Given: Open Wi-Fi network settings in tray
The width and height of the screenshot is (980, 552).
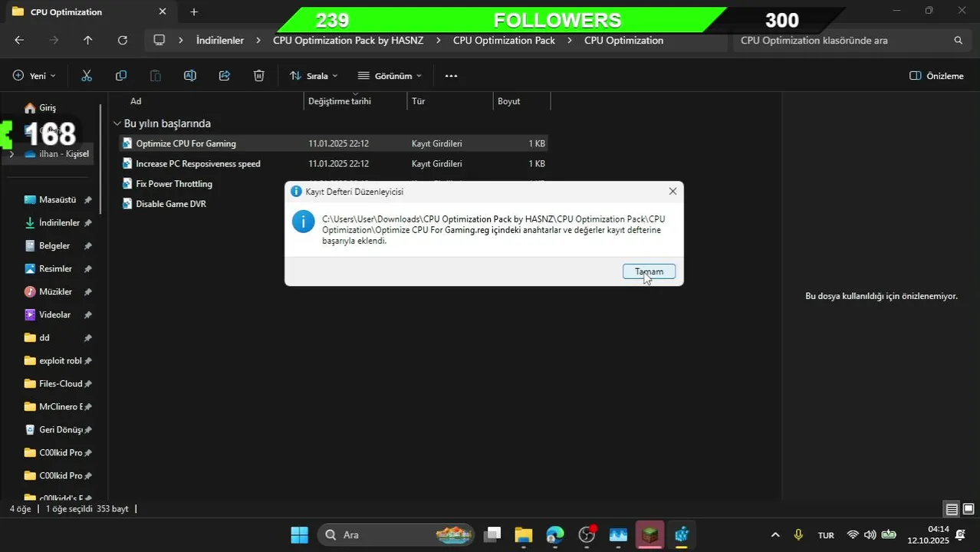Looking at the screenshot, I should coord(852,535).
